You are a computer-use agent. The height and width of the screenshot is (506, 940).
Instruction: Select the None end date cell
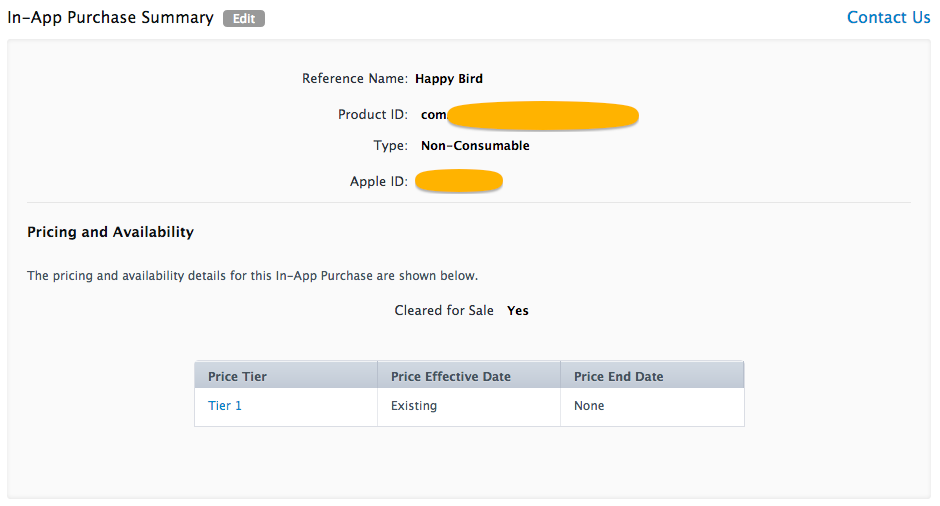pyautogui.click(x=589, y=406)
